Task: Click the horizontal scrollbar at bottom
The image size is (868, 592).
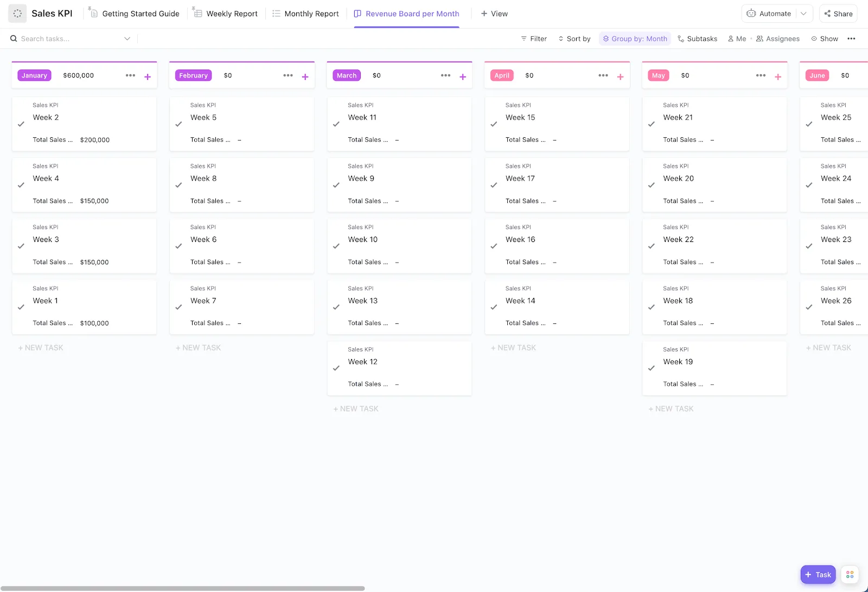Action: click(183, 588)
